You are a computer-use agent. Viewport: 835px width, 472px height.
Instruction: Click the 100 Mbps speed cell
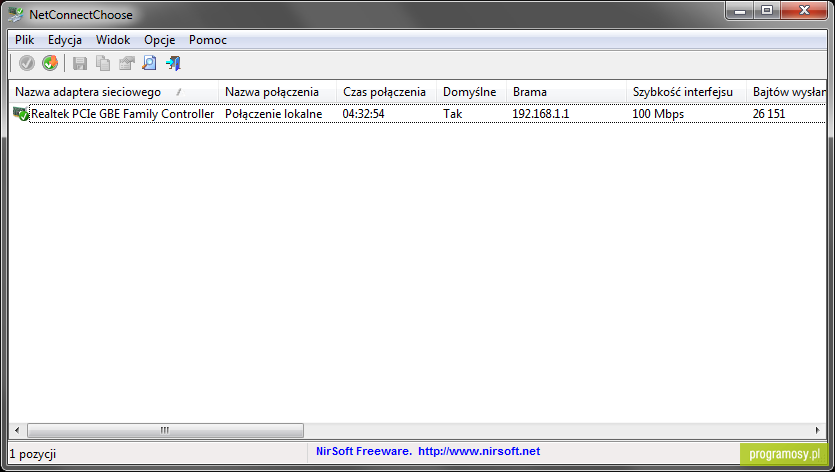coord(658,114)
